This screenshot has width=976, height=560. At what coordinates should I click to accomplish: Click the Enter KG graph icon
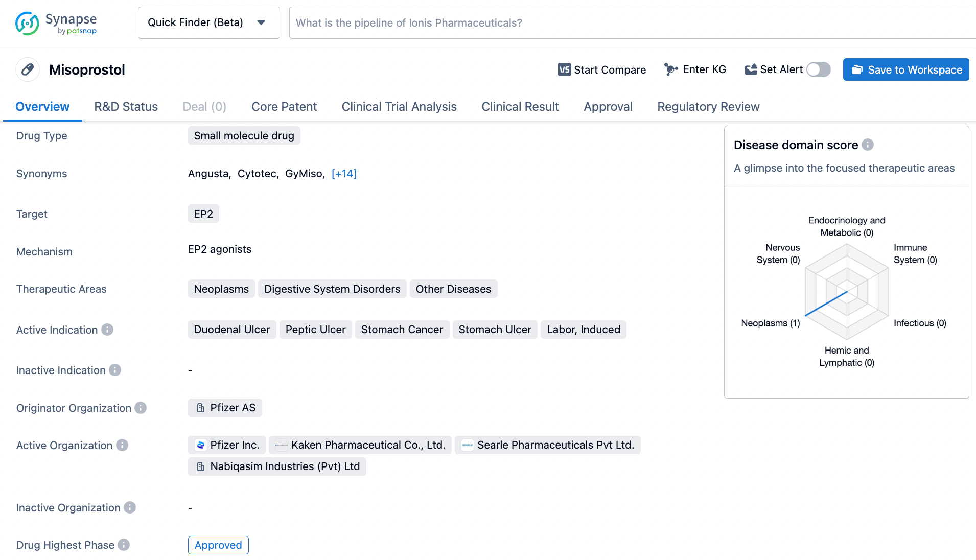[670, 69]
